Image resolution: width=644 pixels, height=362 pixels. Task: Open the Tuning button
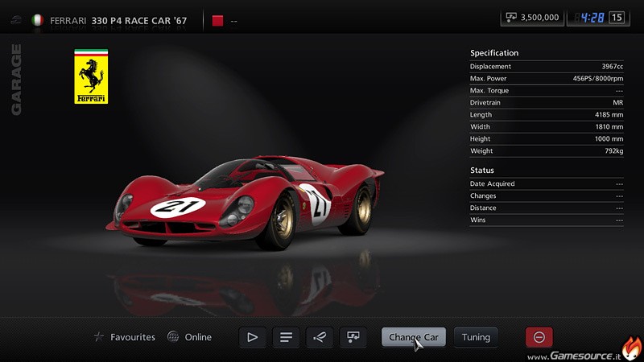click(x=476, y=337)
